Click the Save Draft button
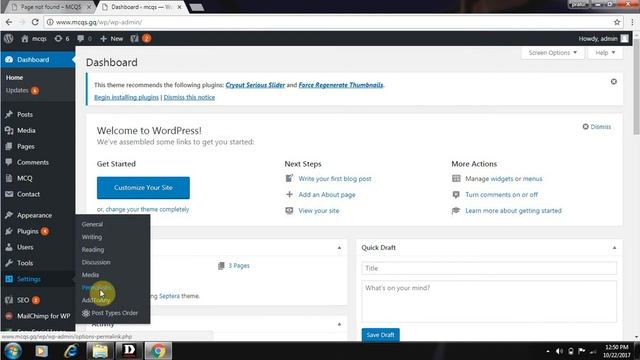Viewport: 640px width, 360px height. pos(380,335)
